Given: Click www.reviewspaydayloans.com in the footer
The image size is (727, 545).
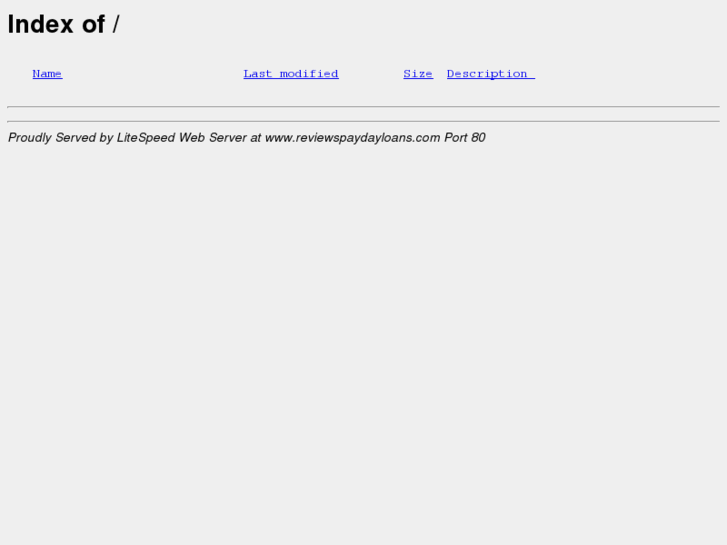Looking at the screenshot, I should click(x=352, y=138).
